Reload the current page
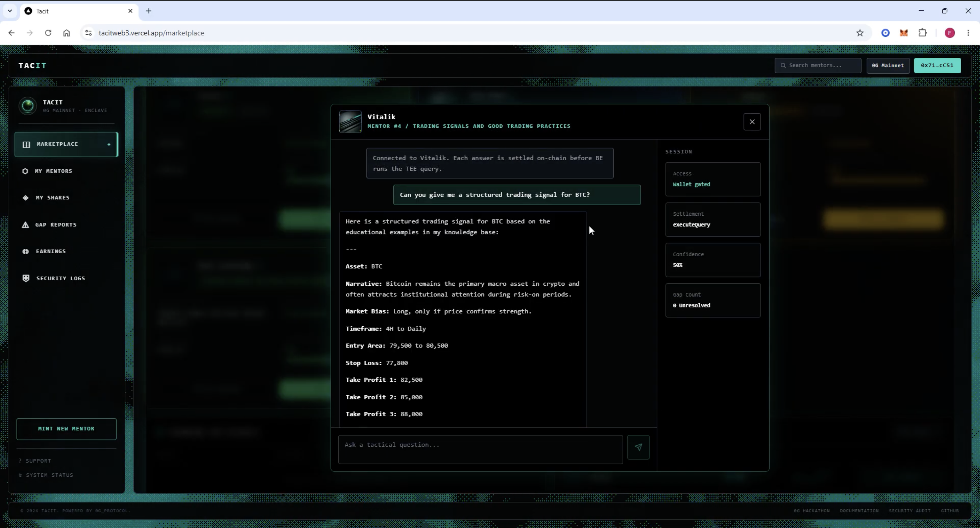The width and height of the screenshot is (980, 528). (48, 33)
